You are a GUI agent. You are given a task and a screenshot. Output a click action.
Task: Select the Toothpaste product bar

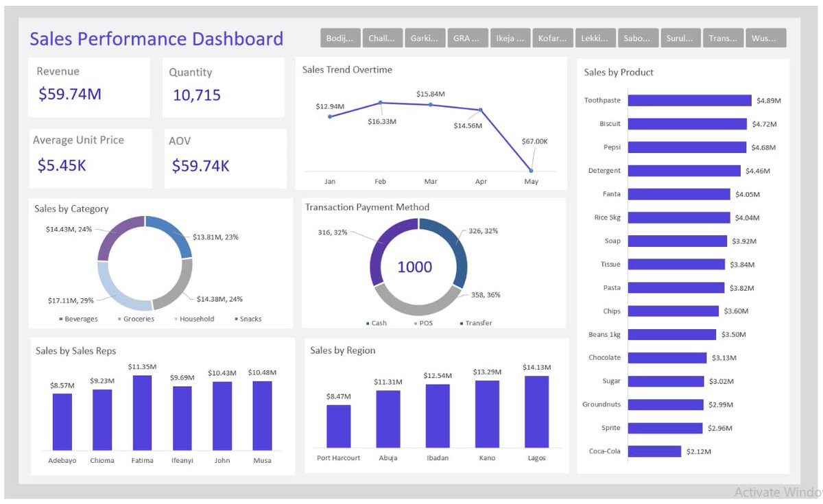pyautogui.click(x=690, y=100)
